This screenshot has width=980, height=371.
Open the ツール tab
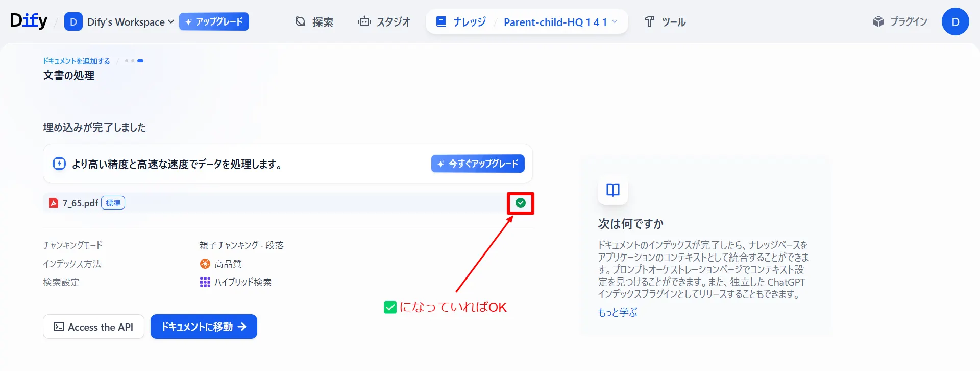(665, 22)
